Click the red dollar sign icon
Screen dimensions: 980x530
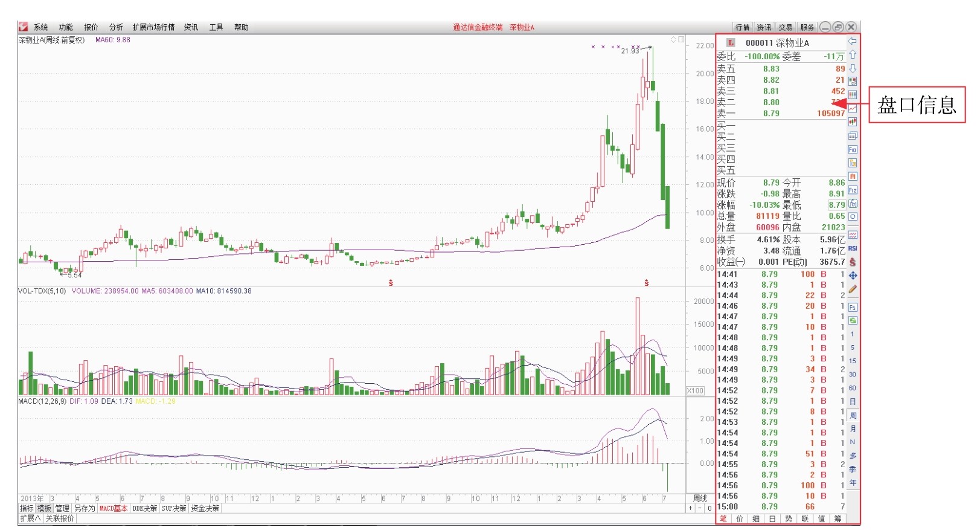(x=852, y=262)
